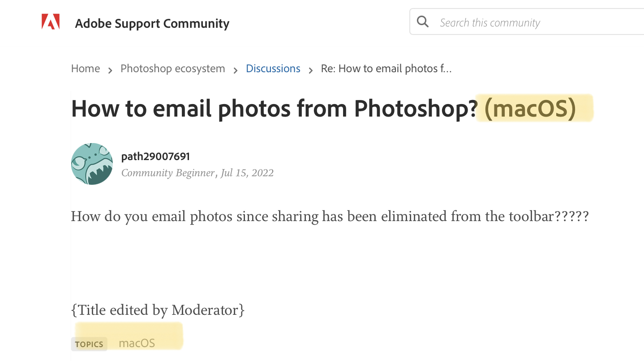Expand the truncated breadcrumb item

tap(386, 69)
